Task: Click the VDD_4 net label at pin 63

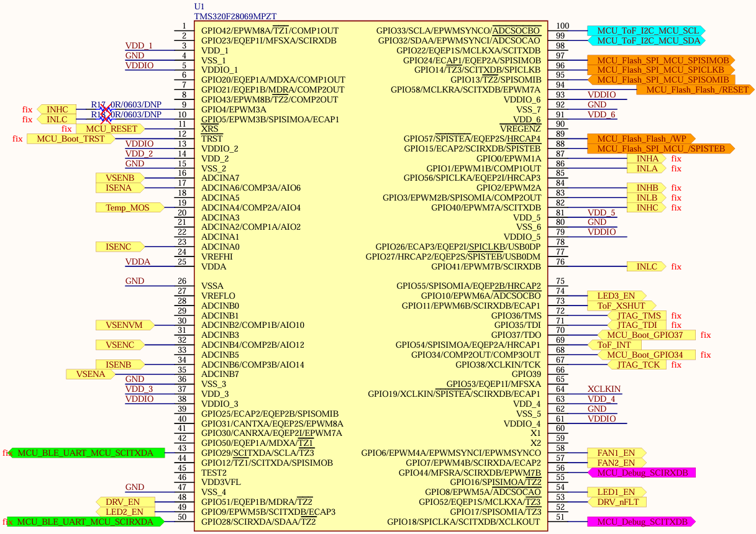Action: pyautogui.click(x=601, y=399)
